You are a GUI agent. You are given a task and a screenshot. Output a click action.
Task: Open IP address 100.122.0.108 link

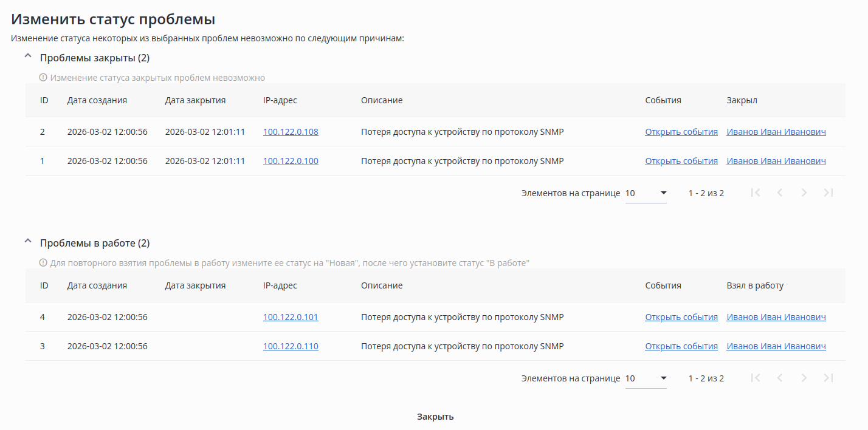291,132
